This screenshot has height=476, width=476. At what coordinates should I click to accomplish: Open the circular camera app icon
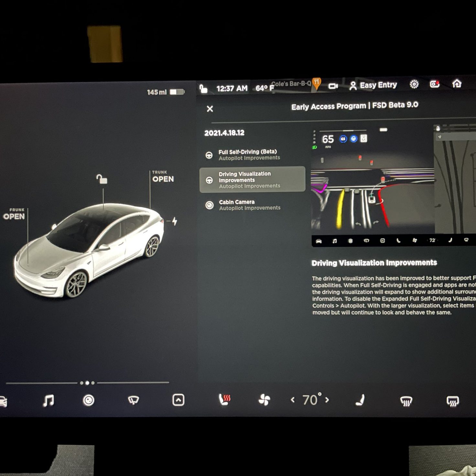[x=89, y=400]
